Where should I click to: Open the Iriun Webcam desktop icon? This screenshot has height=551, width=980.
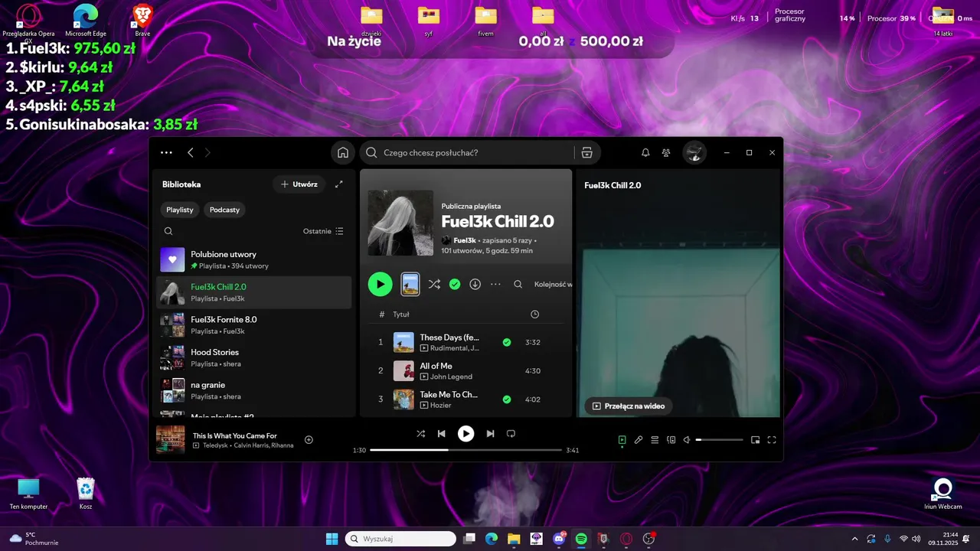point(943,494)
